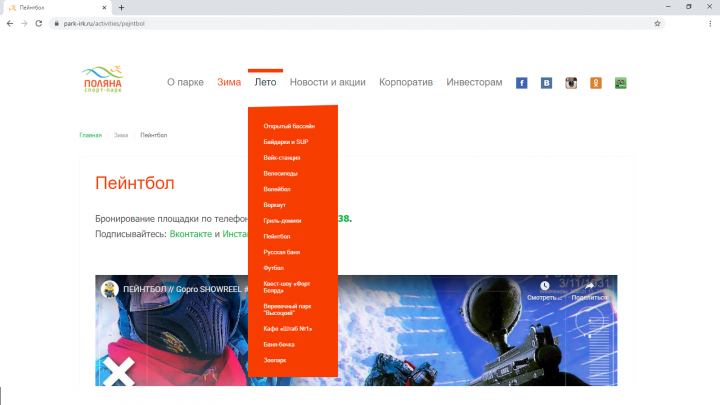The image size is (720, 405).
Task: Open Chrome three-dot menu
Action: pos(710,23)
